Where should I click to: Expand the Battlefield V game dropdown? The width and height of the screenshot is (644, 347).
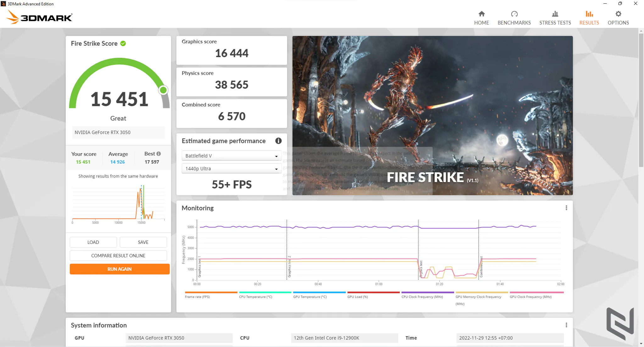pos(231,156)
